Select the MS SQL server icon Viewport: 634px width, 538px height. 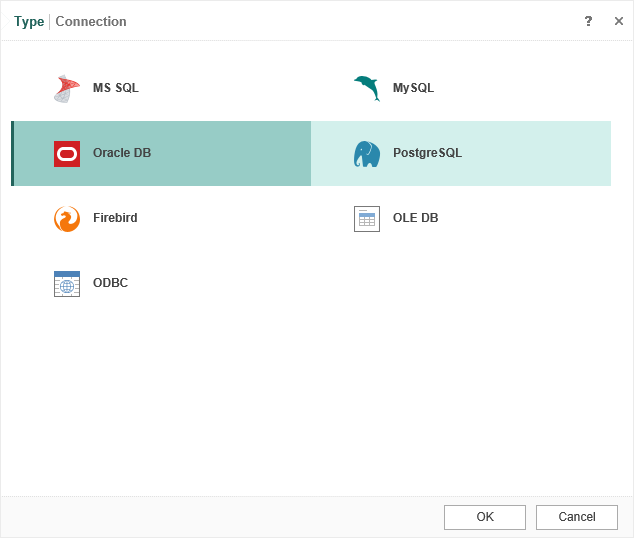[x=67, y=89]
